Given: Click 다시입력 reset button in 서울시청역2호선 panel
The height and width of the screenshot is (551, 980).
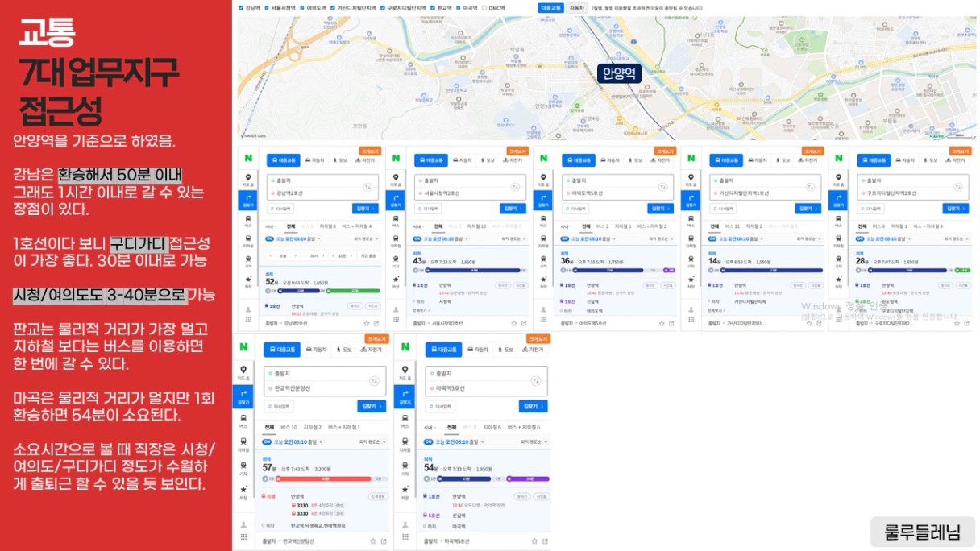Looking at the screenshot, I should tap(428, 209).
